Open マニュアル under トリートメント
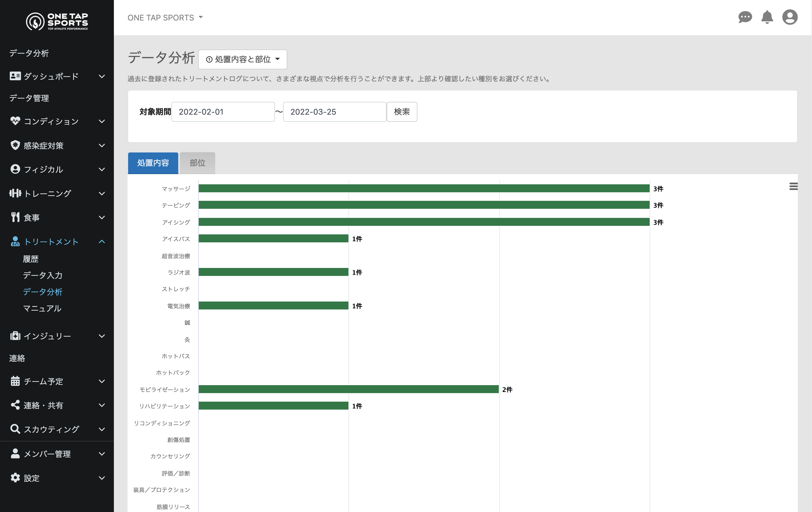 42,309
